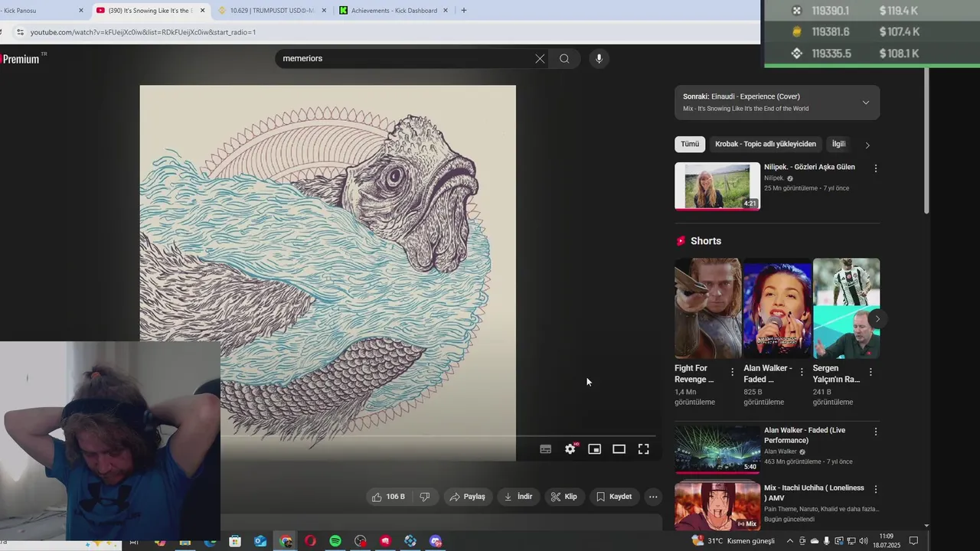
Task: Expand the Sonraki mix playlist panel
Action: point(866,103)
